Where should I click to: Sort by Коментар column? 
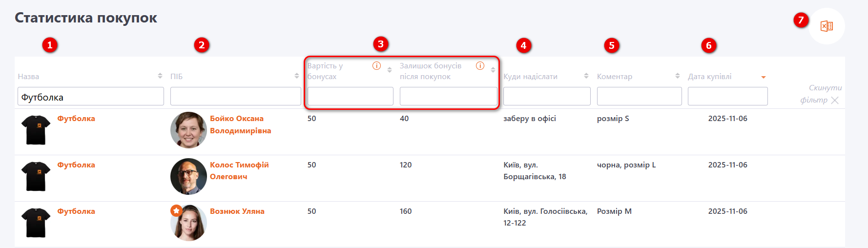point(678,76)
